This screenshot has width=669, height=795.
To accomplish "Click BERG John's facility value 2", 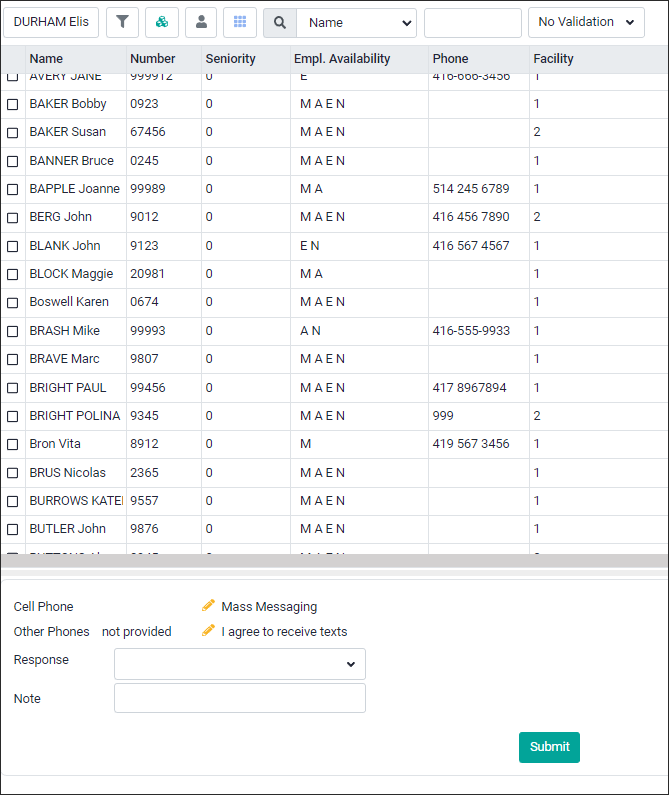I will (x=537, y=216).
